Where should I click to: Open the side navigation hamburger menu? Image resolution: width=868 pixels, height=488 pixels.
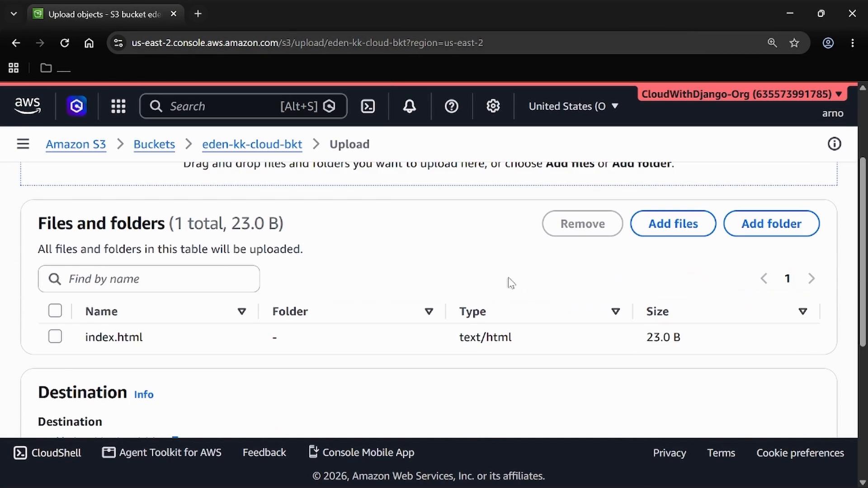click(23, 144)
